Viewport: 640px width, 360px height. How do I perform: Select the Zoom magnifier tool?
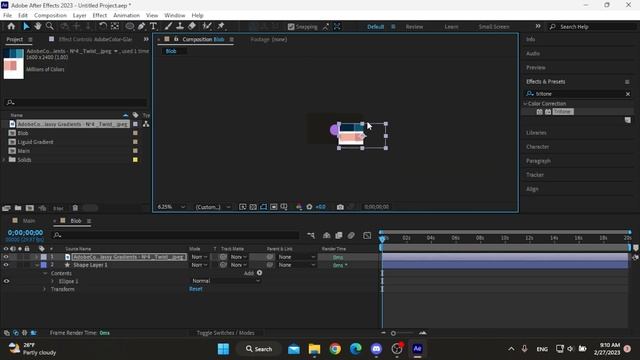point(49,26)
